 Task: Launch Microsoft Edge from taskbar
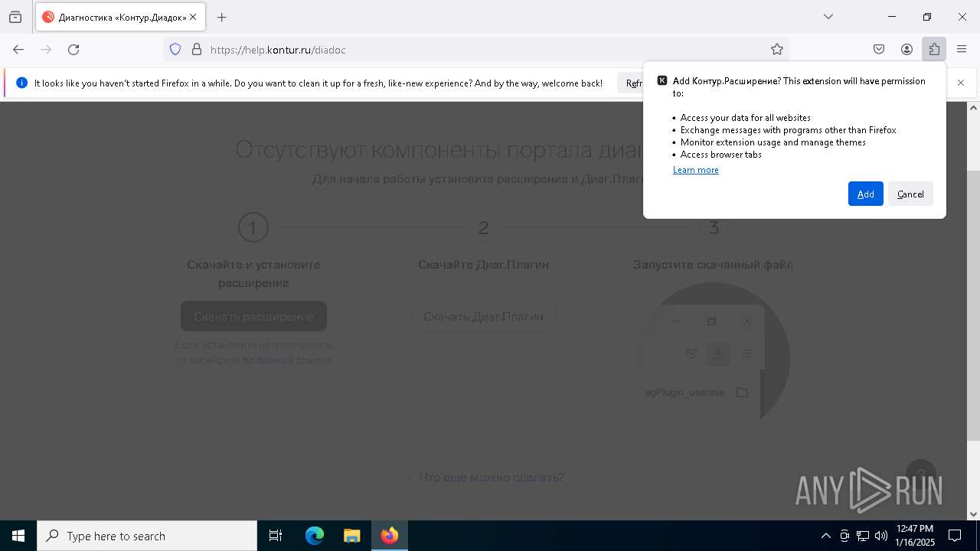pyautogui.click(x=315, y=536)
